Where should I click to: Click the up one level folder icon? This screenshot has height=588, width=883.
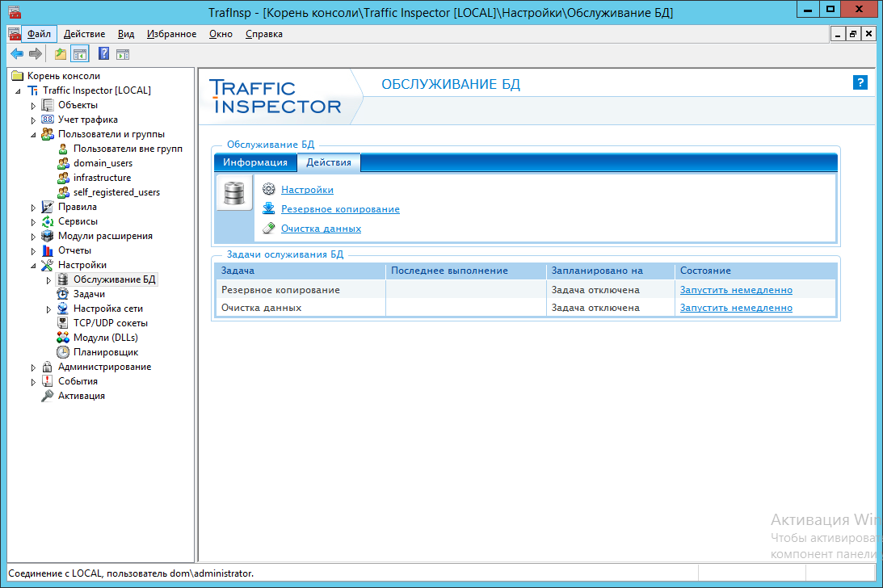click(x=61, y=54)
